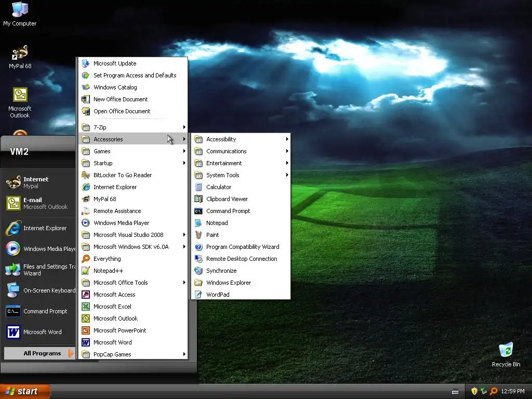Click the WordPad icon

pyautogui.click(x=198, y=295)
